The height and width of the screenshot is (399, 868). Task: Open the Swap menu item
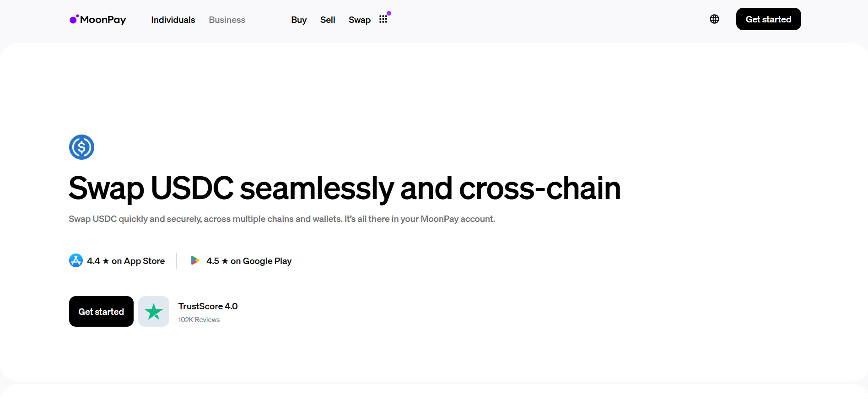coord(360,20)
